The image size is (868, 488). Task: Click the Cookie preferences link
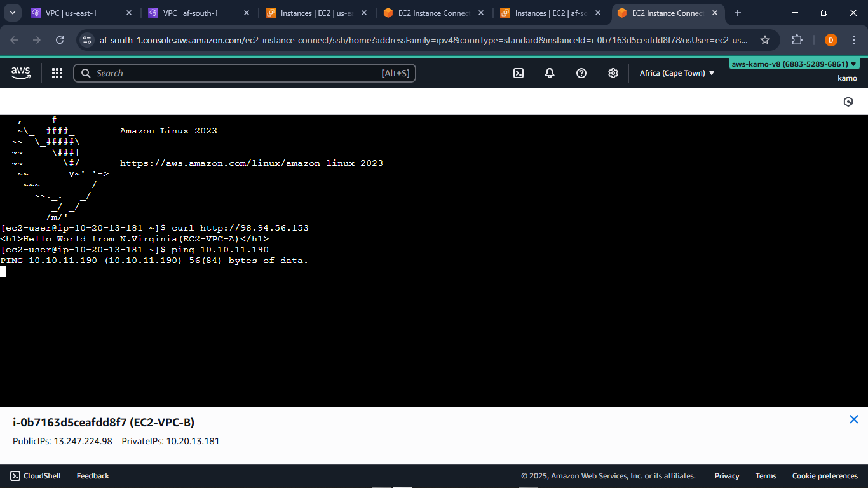[824, 475]
